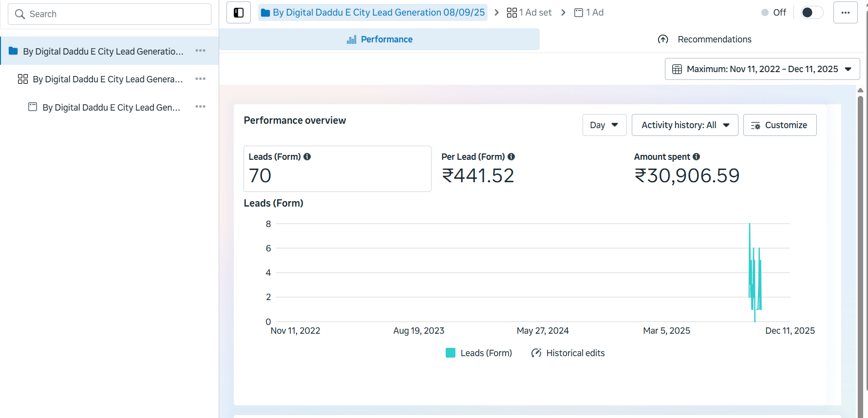Toggle Leads (Form) series in legend
This screenshot has height=418, width=868.
[479, 353]
